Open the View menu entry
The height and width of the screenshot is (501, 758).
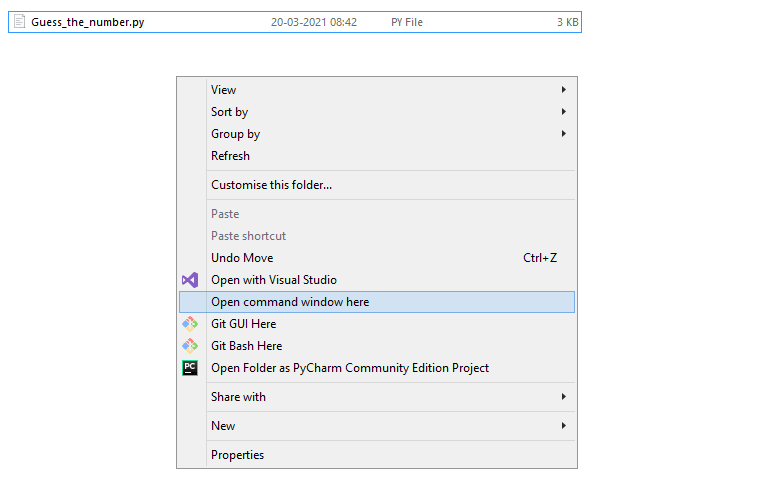377,90
